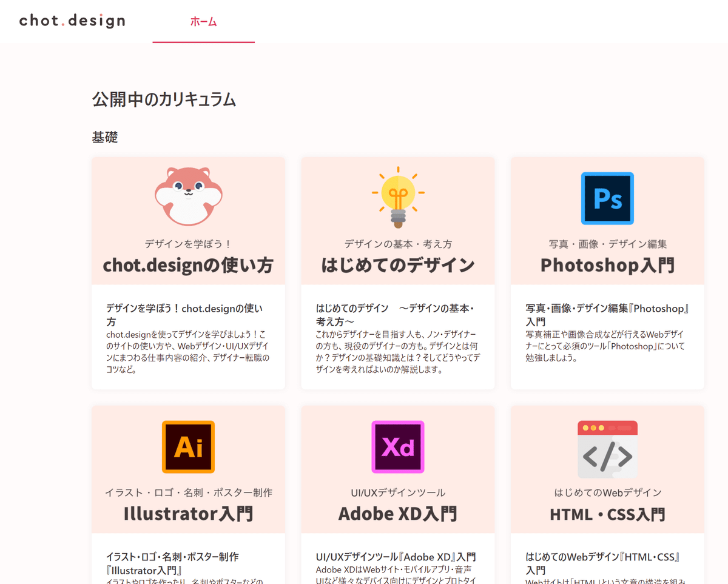Open Photoshop入門 banner title

607,265
